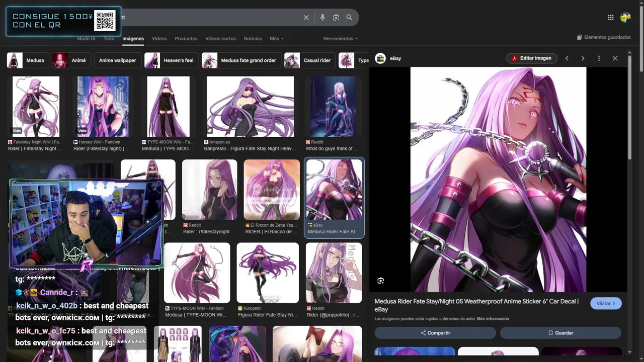This screenshot has width=644, height=362.
Task: Open the selected eBay Medusa Rider thumbnail
Action: 334,190
